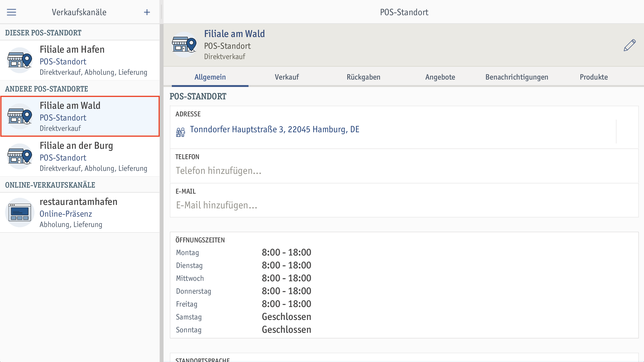Open the Benachrichtigungen tab
The height and width of the screenshot is (362, 644).
point(517,77)
